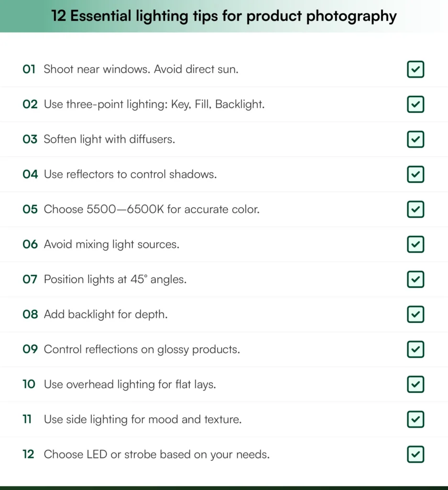Toggle the 45° angles tip checkbox
Viewport: 448px width, 490px height.
point(415,279)
